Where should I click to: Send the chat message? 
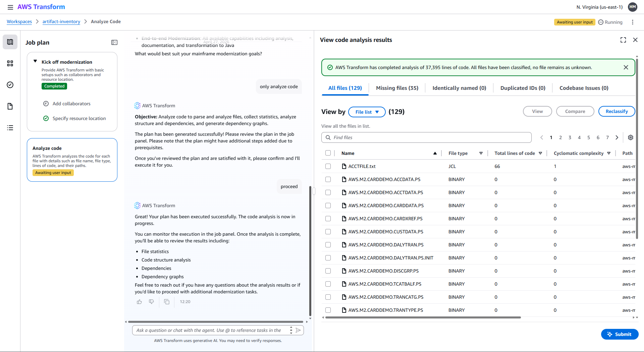(x=298, y=330)
